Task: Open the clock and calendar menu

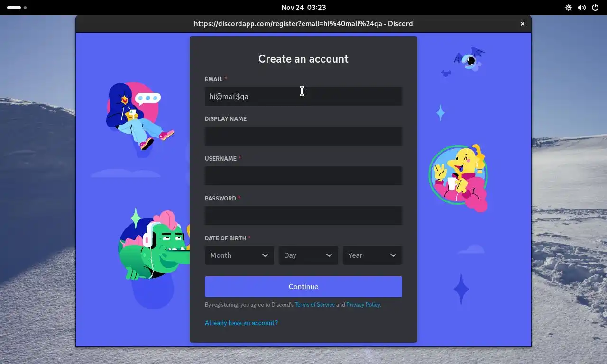Action: pos(303,8)
